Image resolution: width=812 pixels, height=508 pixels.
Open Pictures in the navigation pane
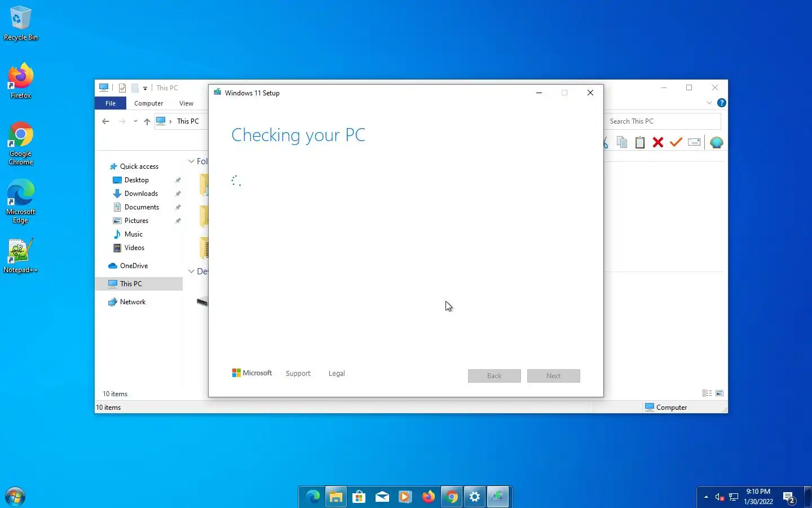coord(136,221)
